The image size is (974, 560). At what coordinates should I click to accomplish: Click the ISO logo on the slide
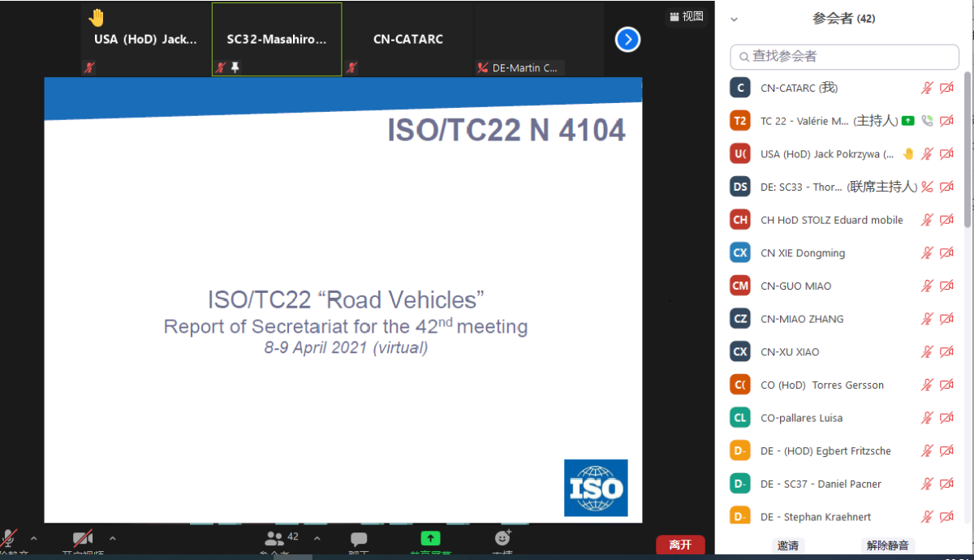[596, 488]
